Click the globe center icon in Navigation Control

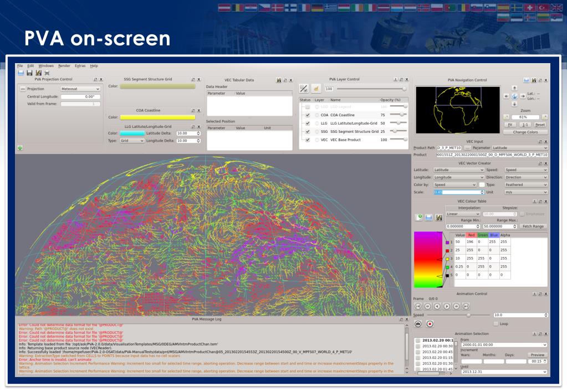click(514, 96)
